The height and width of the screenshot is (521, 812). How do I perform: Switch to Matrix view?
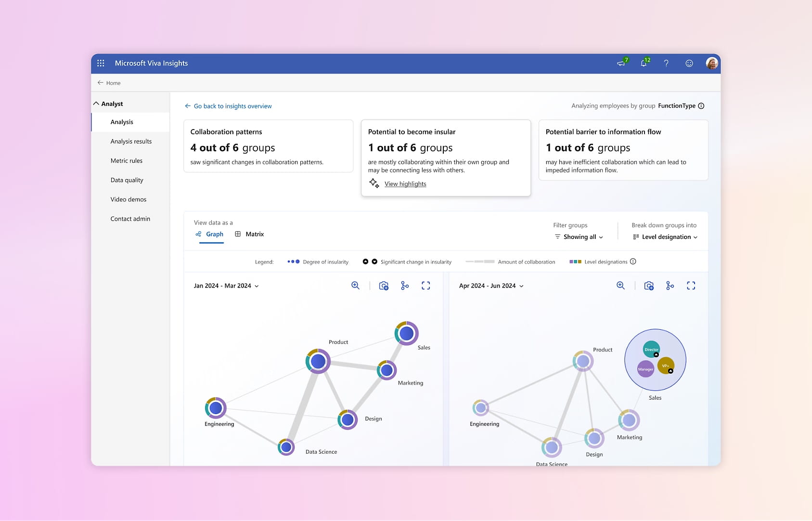tap(249, 234)
